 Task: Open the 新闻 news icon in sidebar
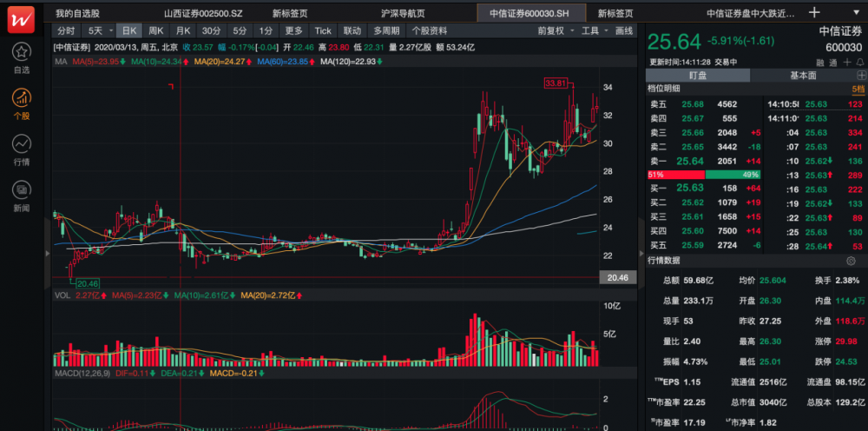22,190
